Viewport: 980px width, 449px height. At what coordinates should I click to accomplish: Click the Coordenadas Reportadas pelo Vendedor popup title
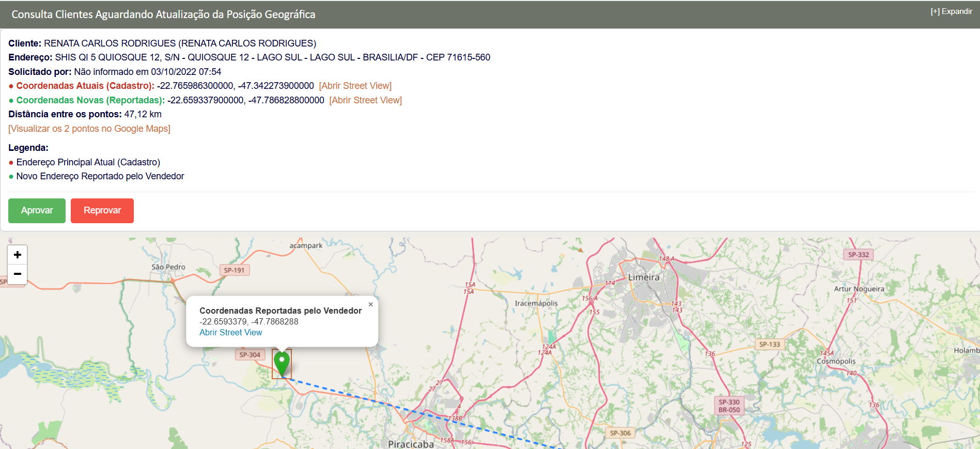[281, 311]
